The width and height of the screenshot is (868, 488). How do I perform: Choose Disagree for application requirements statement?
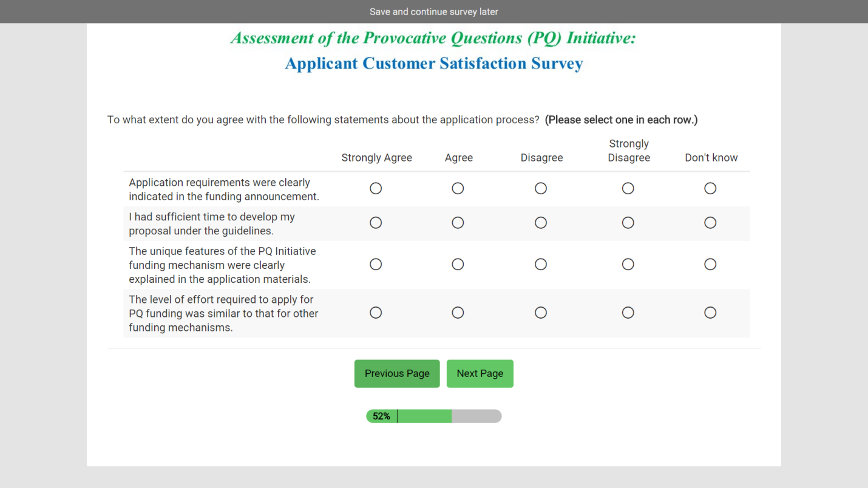coord(541,189)
